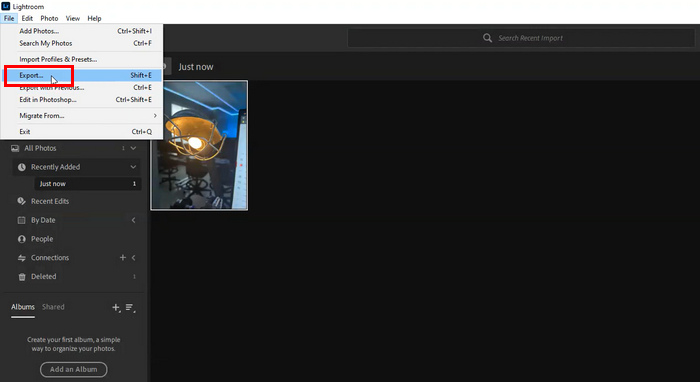
Task: Create album using Albums plus icon
Action: tap(116, 307)
